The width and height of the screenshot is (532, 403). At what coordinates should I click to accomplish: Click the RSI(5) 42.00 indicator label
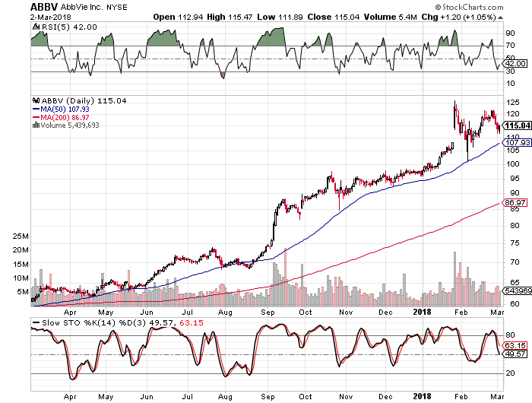point(69,27)
